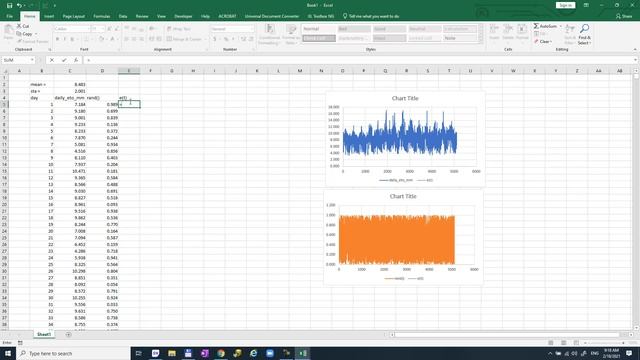
Task: Open Task View on the taskbar
Action: coord(138,353)
